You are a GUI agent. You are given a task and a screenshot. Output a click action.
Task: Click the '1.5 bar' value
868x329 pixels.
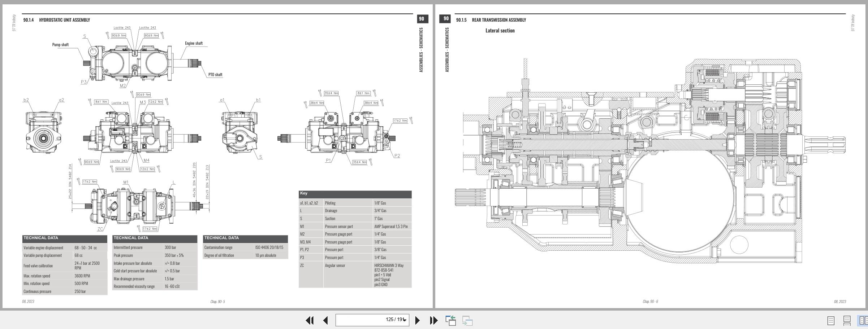pos(169,279)
